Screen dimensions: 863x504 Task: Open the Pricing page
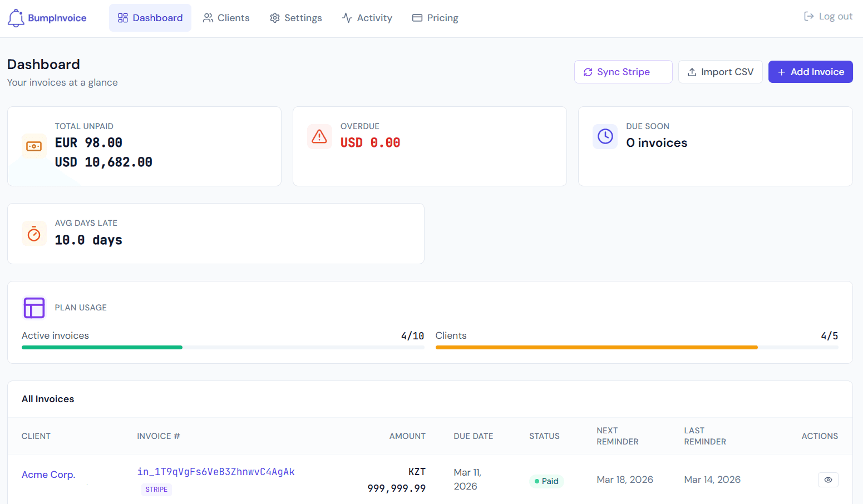click(435, 17)
